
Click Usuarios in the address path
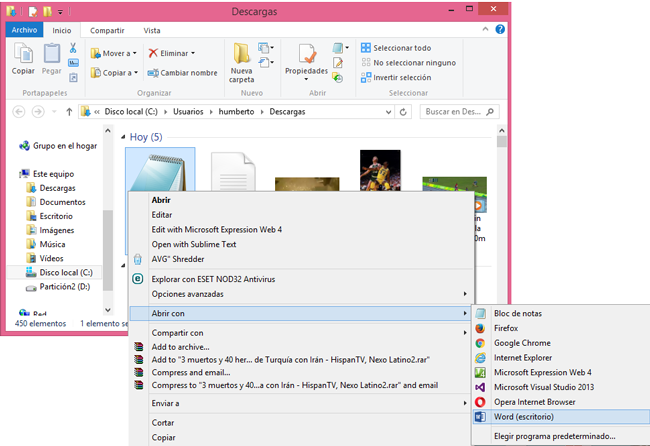coord(188,112)
